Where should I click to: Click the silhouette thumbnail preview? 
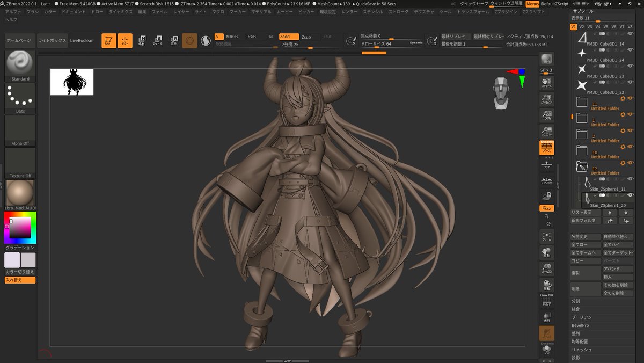coord(72,82)
